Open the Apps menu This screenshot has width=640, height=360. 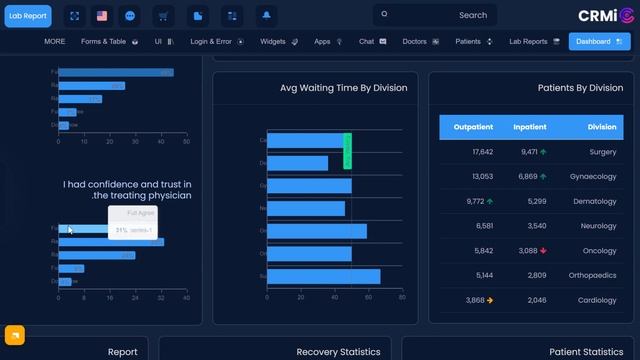pyautogui.click(x=328, y=42)
